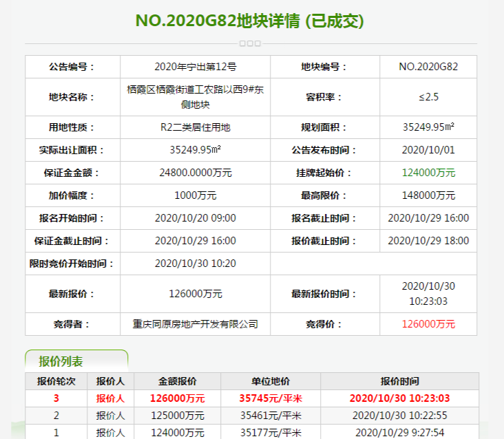Click the 用地性质 value R2二类居住用地

coord(195,127)
